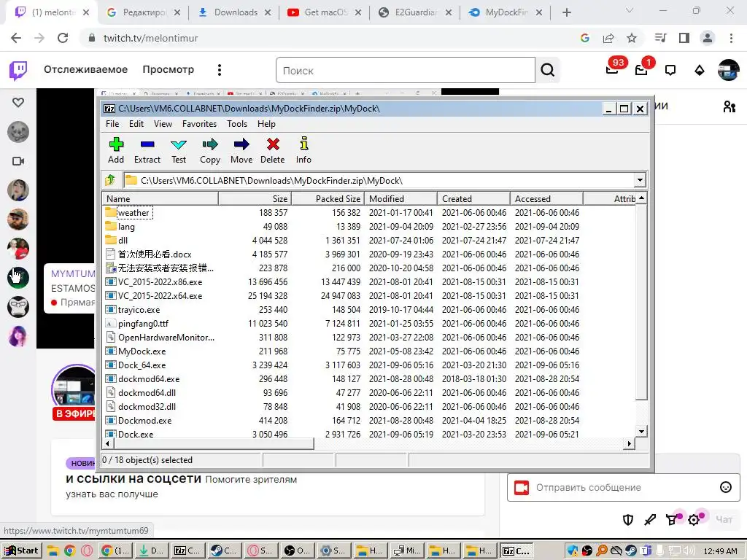Reload the page in Chrome
The height and width of the screenshot is (560, 747).
tap(63, 38)
